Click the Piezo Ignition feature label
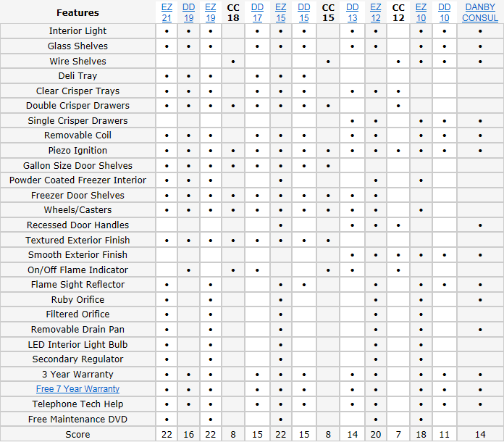This screenshot has width=504, height=442. point(77,150)
